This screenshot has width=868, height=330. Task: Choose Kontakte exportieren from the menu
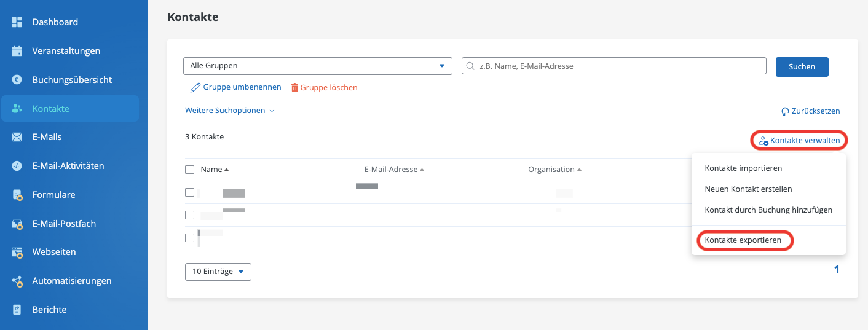[x=743, y=240]
